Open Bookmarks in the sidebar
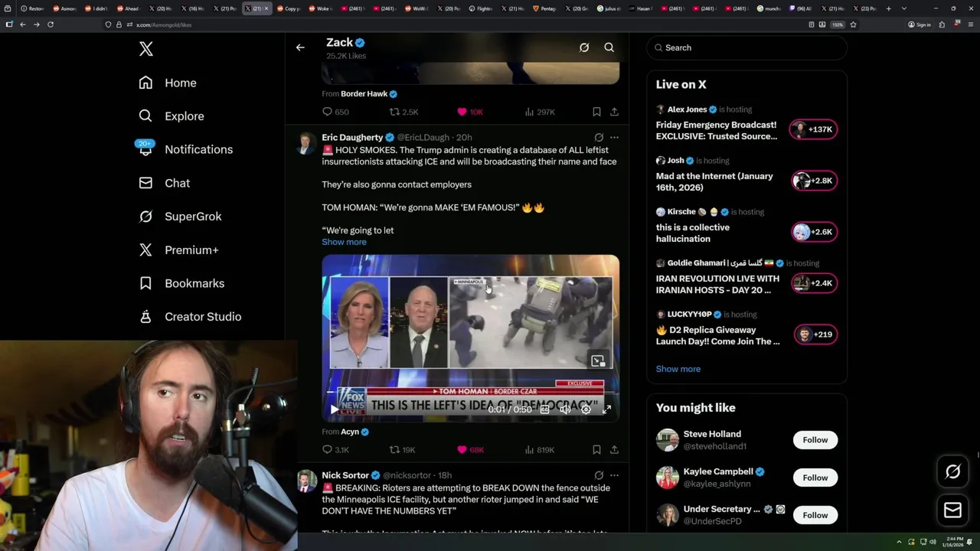Viewport: 980px width, 551px height. [181, 283]
